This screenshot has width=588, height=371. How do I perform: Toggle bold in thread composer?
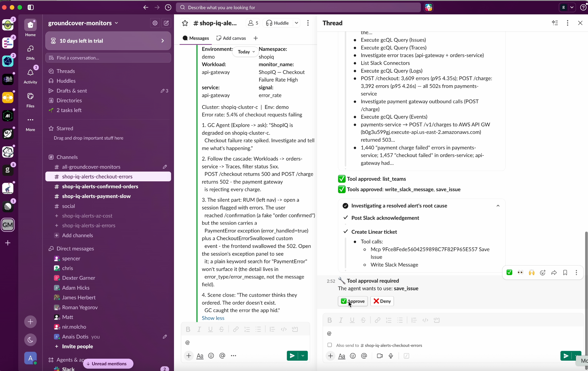330,320
